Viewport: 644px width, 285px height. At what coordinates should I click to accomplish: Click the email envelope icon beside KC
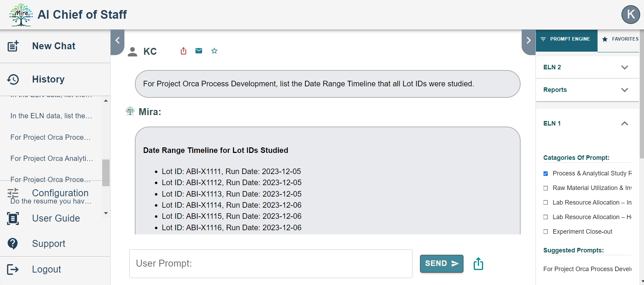pos(199,51)
